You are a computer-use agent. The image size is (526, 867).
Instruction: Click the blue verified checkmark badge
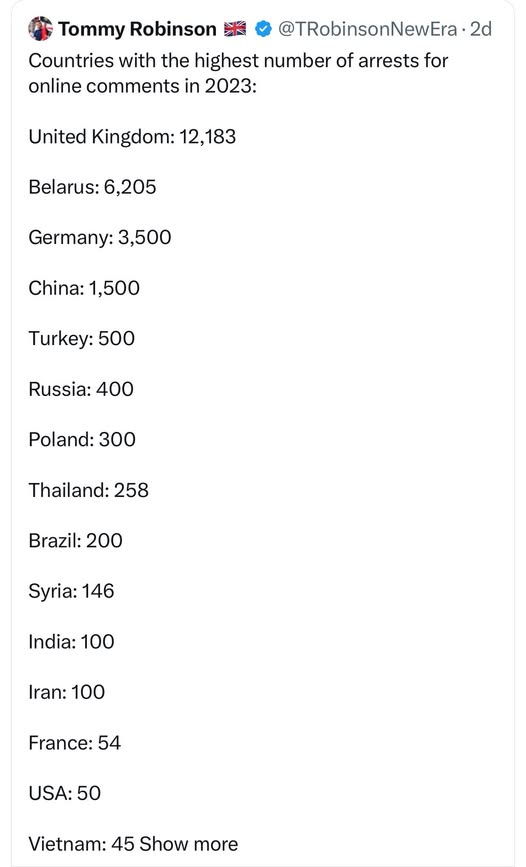[263, 29]
